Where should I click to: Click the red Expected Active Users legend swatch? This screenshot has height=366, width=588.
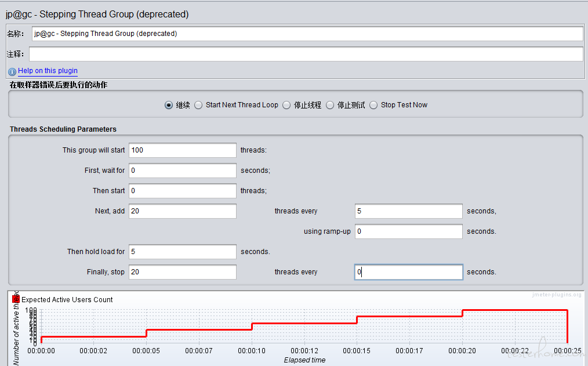click(x=16, y=299)
